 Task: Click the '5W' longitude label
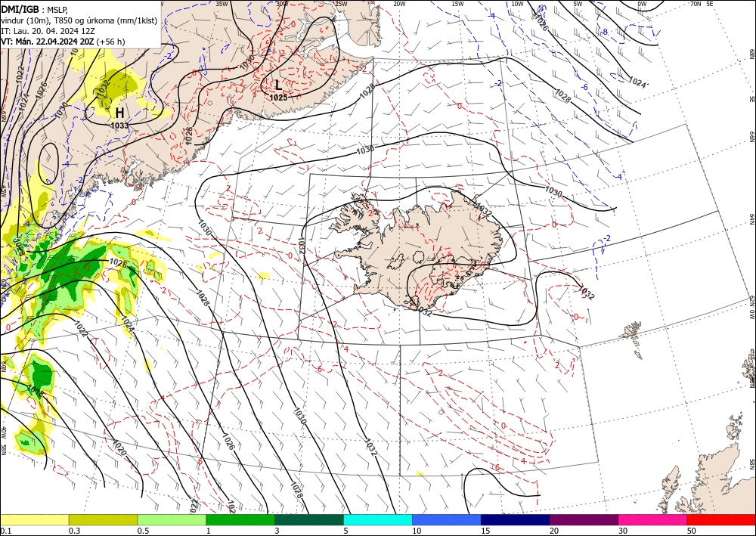578,3
